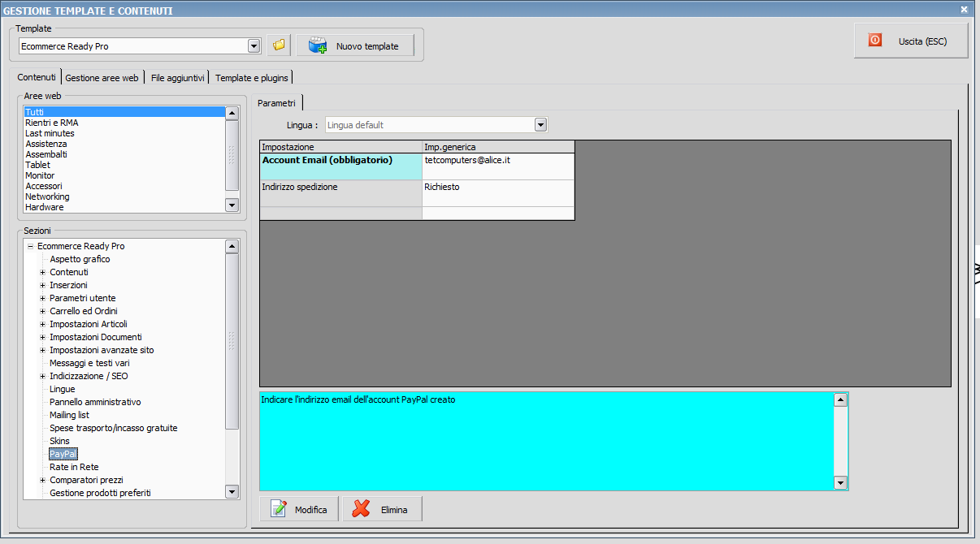This screenshot has width=980, height=544.
Task: Expand the Impostazioni Articoli node
Action: tap(42, 324)
